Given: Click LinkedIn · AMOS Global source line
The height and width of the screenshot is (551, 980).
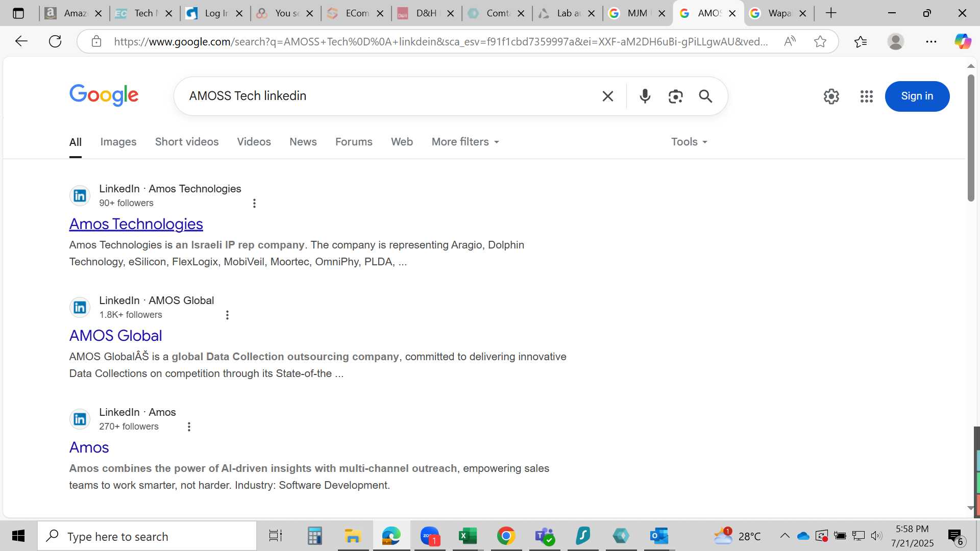Looking at the screenshot, I should click(x=157, y=300).
